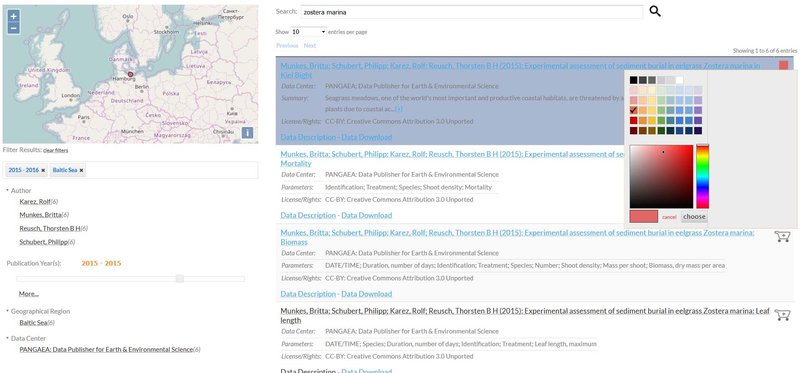
Task: Go to Next results page
Action: coord(310,45)
